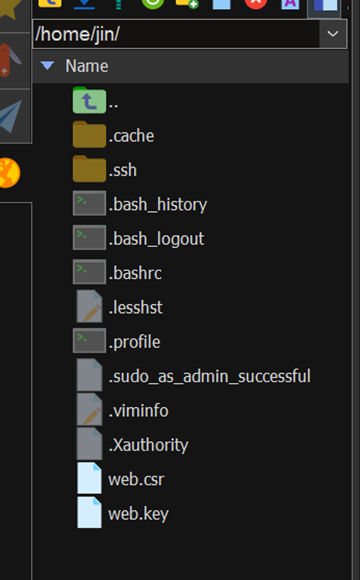Open the Sftp globe sidebar tab
360x580 pixels.
pos(10,172)
